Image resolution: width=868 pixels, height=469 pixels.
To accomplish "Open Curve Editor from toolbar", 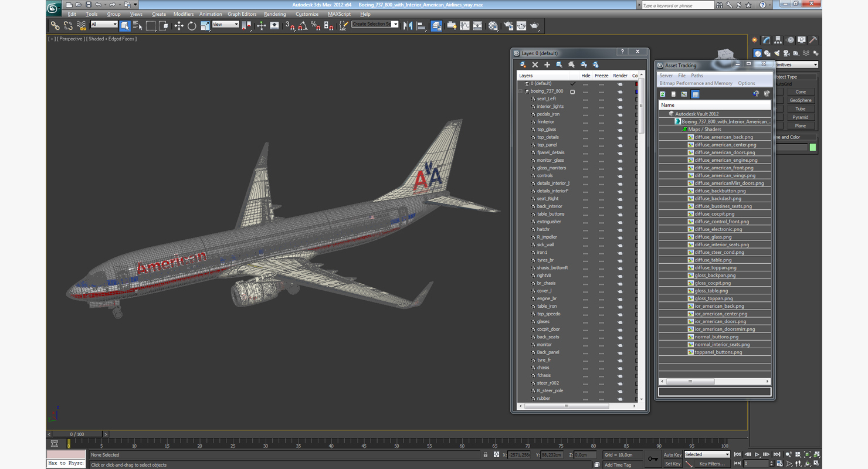I will click(x=464, y=25).
